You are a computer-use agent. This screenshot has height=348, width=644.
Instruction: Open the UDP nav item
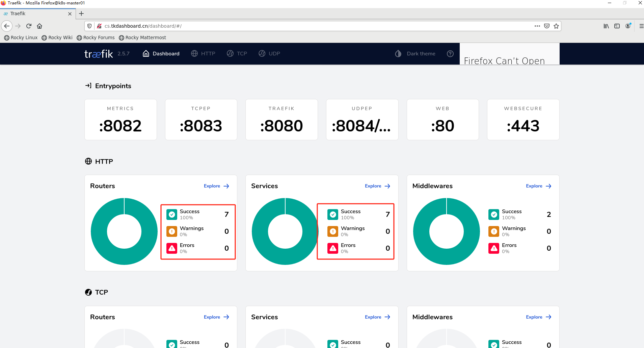[x=269, y=54]
